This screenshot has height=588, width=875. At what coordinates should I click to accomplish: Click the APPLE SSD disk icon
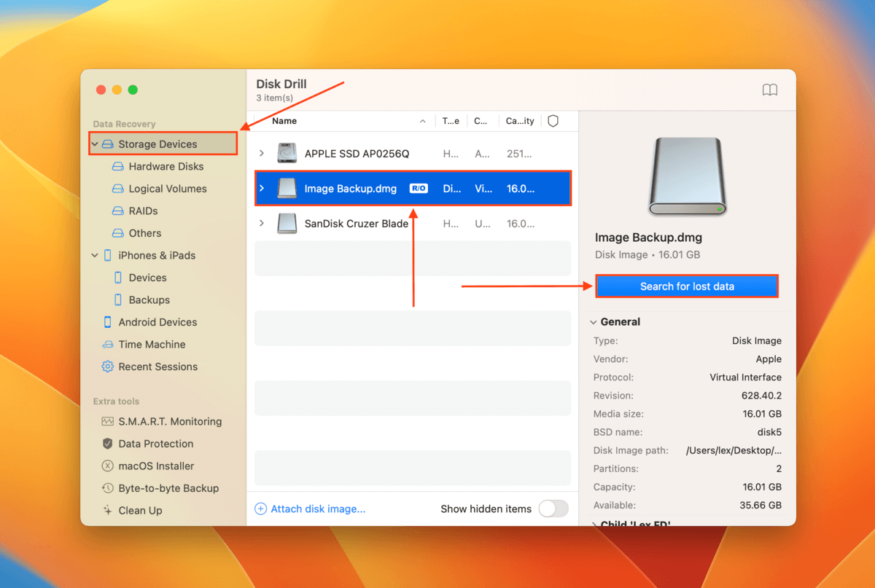click(x=287, y=154)
